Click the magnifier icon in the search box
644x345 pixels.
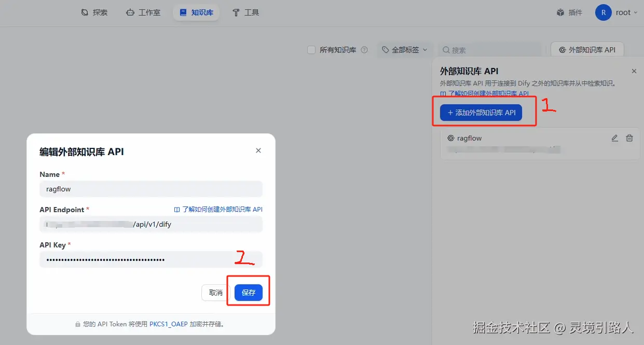[446, 49]
